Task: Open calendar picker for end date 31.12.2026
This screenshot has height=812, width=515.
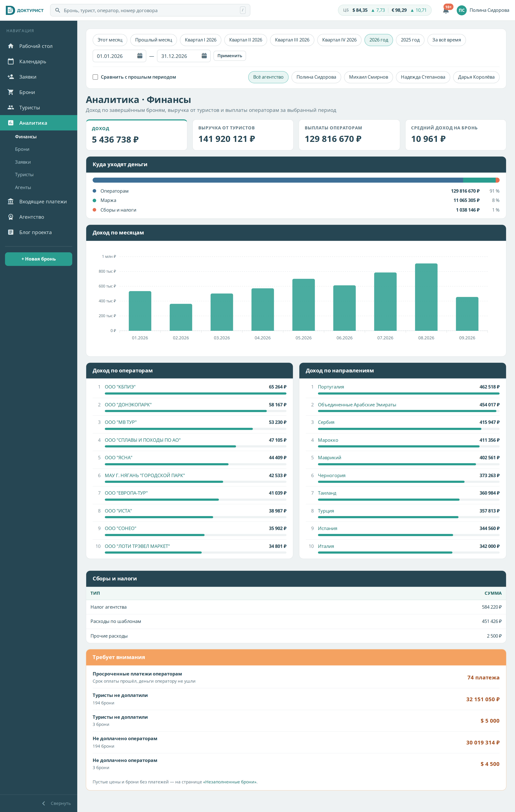Action: [204, 56]
